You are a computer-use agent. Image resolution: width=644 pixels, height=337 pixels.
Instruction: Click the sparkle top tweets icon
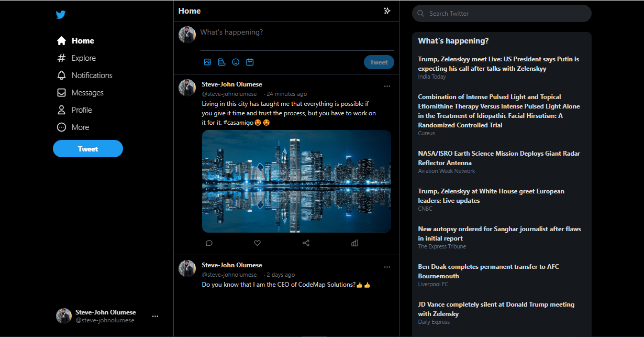(x=387, y=10)
